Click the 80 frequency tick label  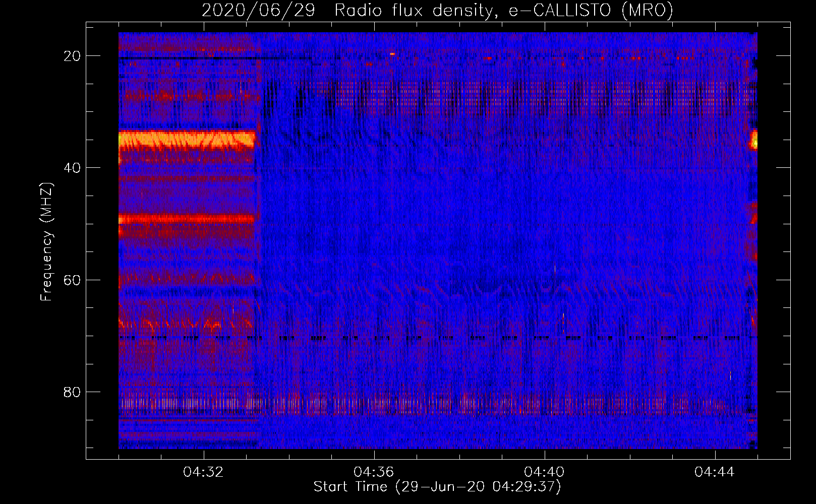[x=72, y=392]
